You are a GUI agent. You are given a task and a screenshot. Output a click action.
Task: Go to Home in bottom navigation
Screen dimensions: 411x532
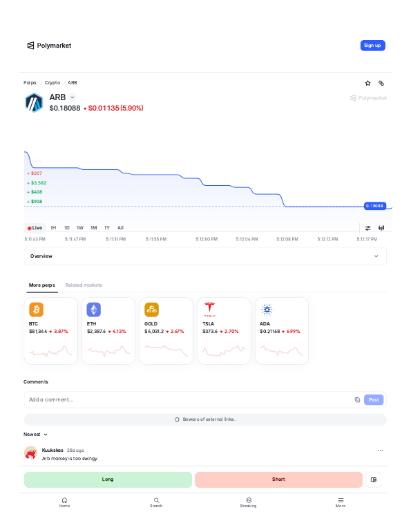[x=64, y=502]
